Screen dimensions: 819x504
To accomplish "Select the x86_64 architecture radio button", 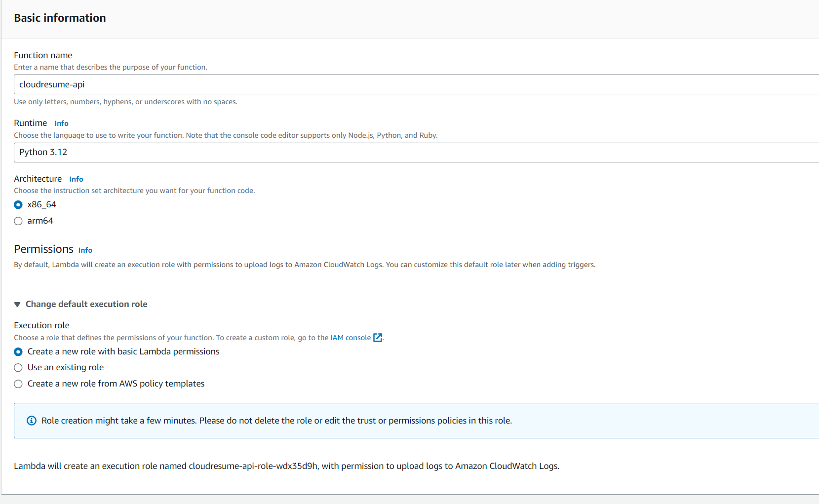I will [18, 205].
